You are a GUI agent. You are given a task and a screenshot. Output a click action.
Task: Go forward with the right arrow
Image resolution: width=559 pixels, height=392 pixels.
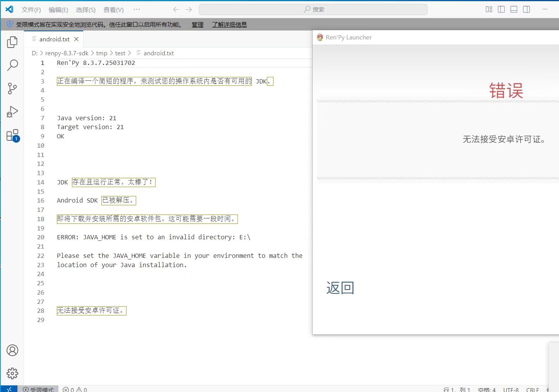(x=189, y=9)
